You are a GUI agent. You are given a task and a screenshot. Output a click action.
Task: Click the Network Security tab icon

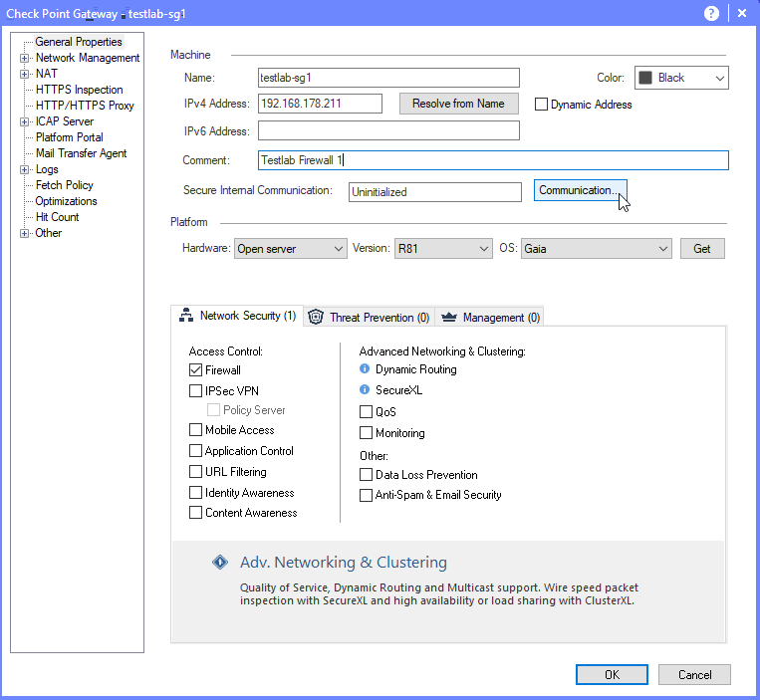pyautogui.click(x=186, y=316)
